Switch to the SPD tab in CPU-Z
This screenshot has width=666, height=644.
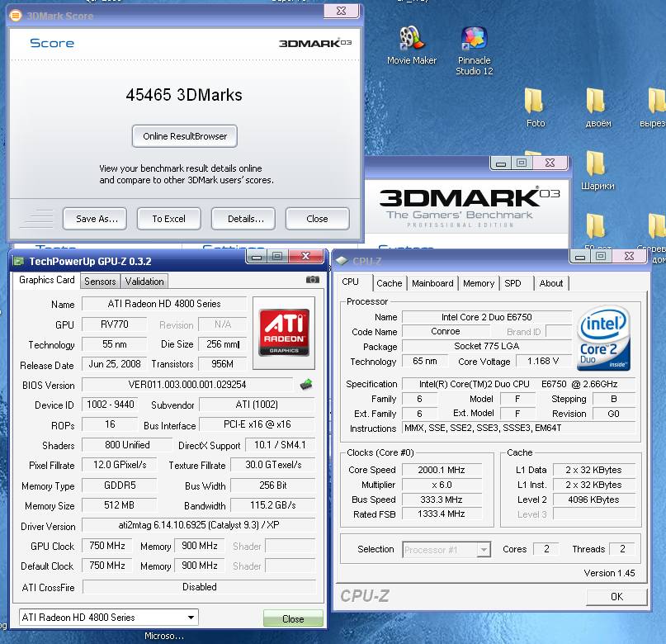tap(513, 283)
